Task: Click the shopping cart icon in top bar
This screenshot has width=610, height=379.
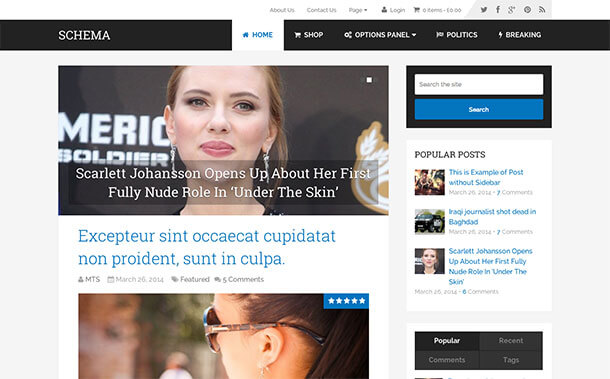Action: click(416, 10)
